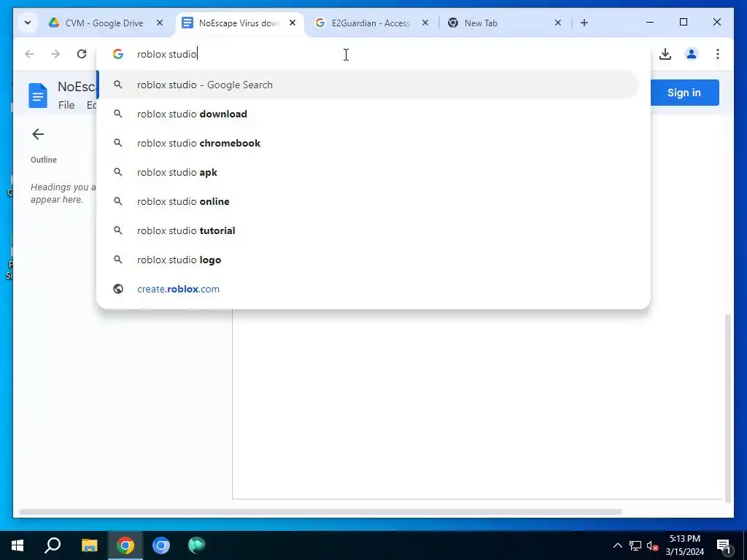The width and height of the screenshot is (747, 560).
Task: Click the Sign in button
Action: pos(684,93)
